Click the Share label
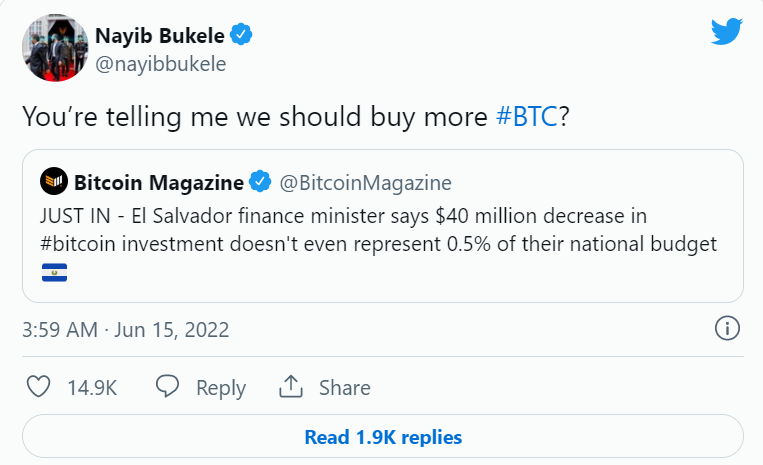The width and height of the screenshot is (763, 465). tap(344, 388)
